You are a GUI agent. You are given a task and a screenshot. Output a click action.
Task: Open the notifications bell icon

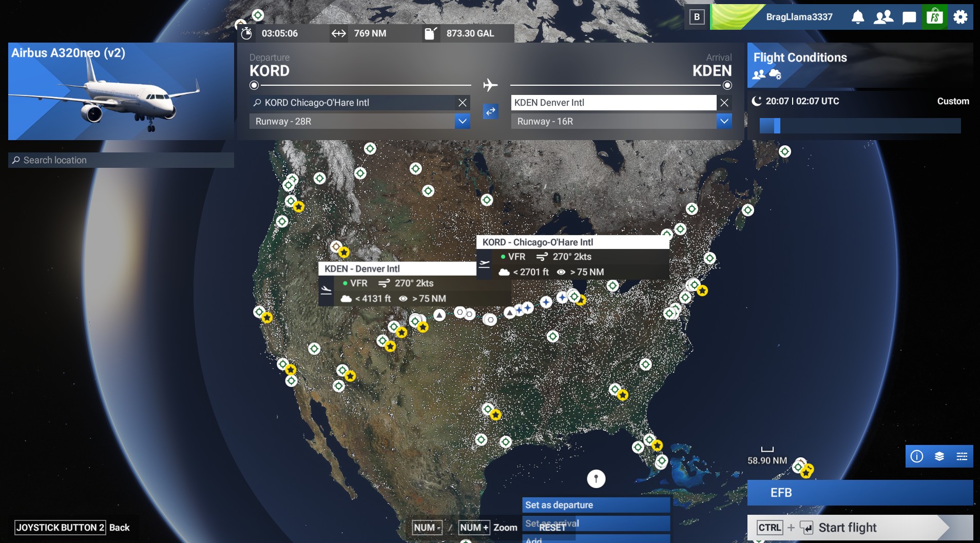[x=858, y=17]
